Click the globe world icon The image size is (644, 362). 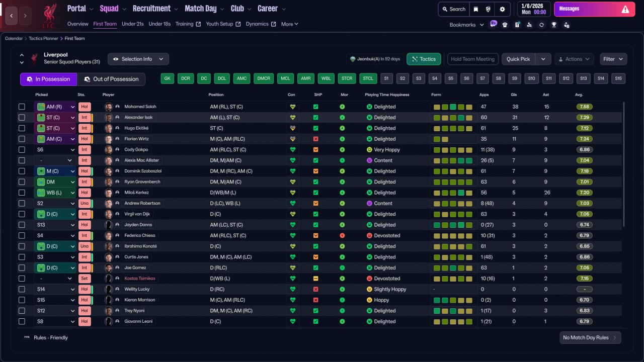pos(489,9)
